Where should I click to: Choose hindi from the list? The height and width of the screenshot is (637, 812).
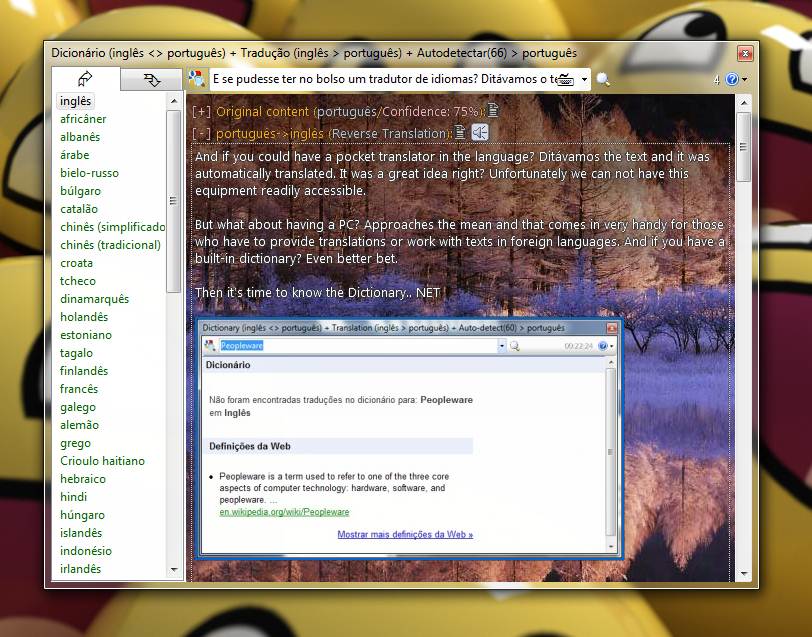(73, 497)
